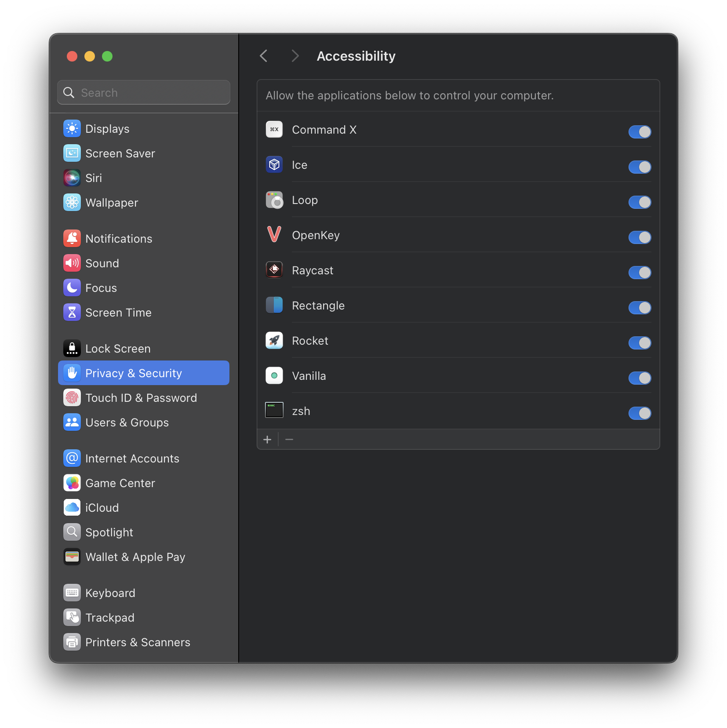Viewport: 727px width, 728px height.
Task: Toggle off access for zsh
Action: [640, 413]
